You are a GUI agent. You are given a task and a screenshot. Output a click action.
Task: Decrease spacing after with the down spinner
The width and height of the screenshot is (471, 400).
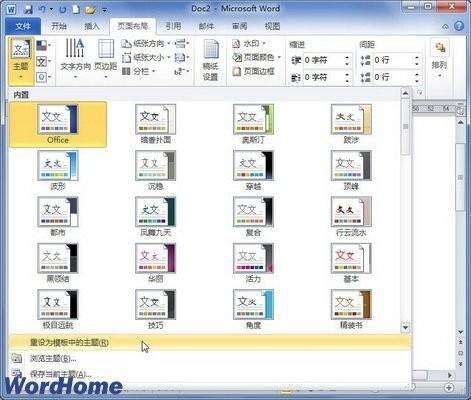[417, 81]
